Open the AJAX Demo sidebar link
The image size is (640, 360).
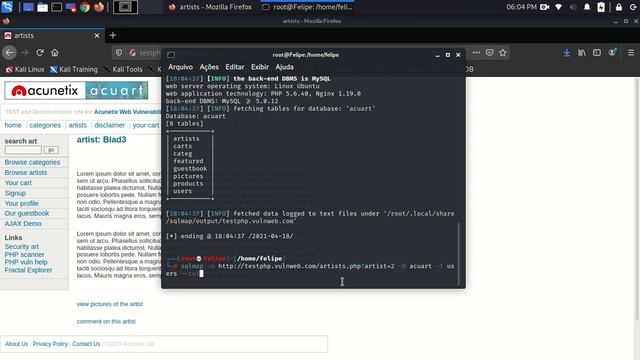(x=23, y=224)
